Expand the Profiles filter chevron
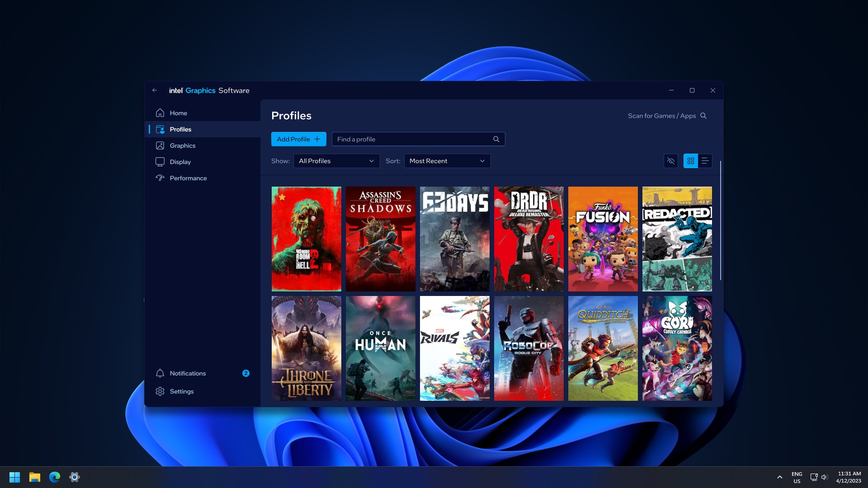Viewport: 868px width, 488px height. pos(371,160)
